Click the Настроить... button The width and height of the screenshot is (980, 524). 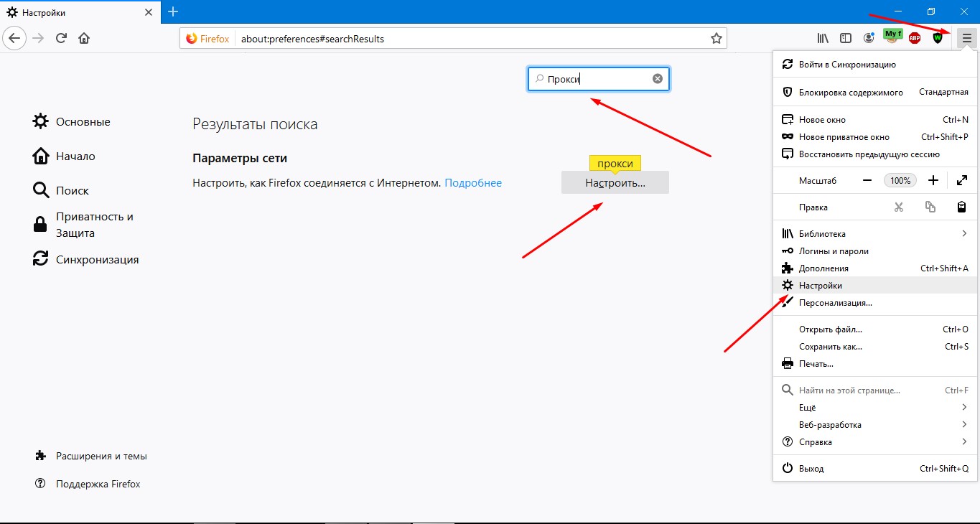click(x=615, y=183)
